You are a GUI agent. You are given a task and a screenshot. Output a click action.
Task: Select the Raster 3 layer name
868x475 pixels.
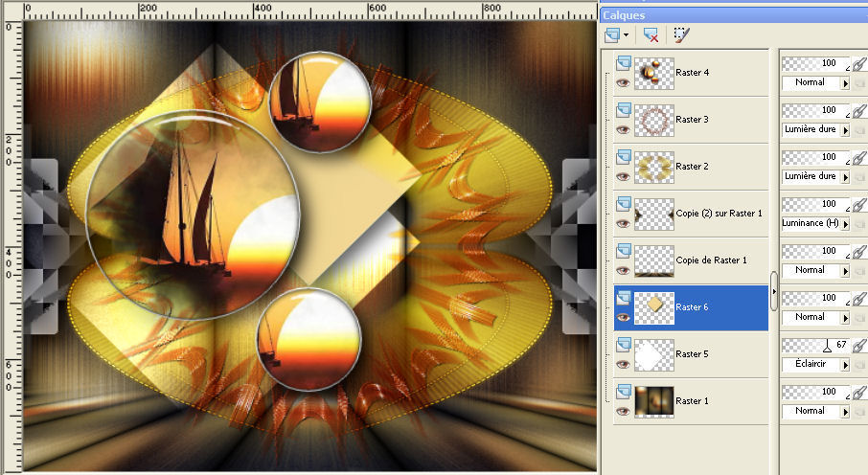click(692, 120)
